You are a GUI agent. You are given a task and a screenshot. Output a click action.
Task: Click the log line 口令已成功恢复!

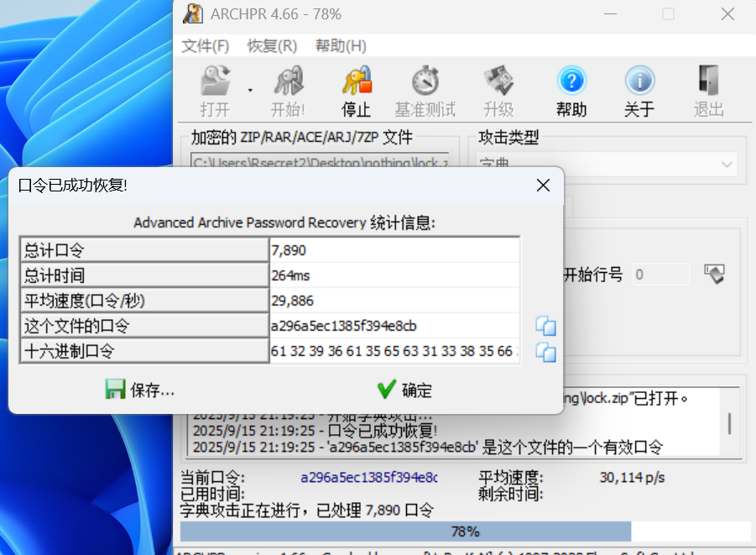coord(315,431)
